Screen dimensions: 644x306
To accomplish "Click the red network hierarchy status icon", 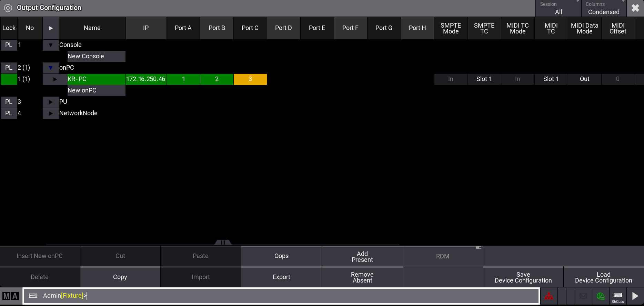I will click(549, 296).
